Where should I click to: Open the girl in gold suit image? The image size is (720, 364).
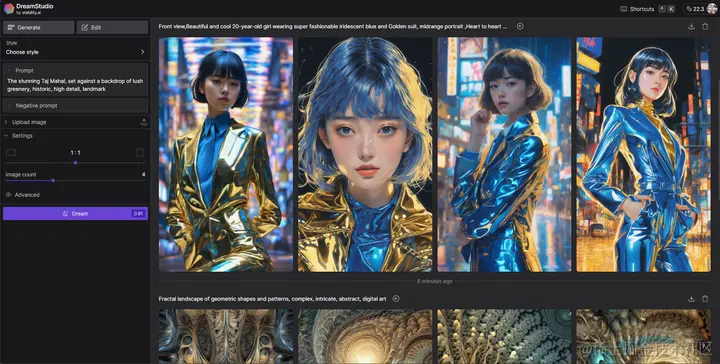[x=226, y=154]
